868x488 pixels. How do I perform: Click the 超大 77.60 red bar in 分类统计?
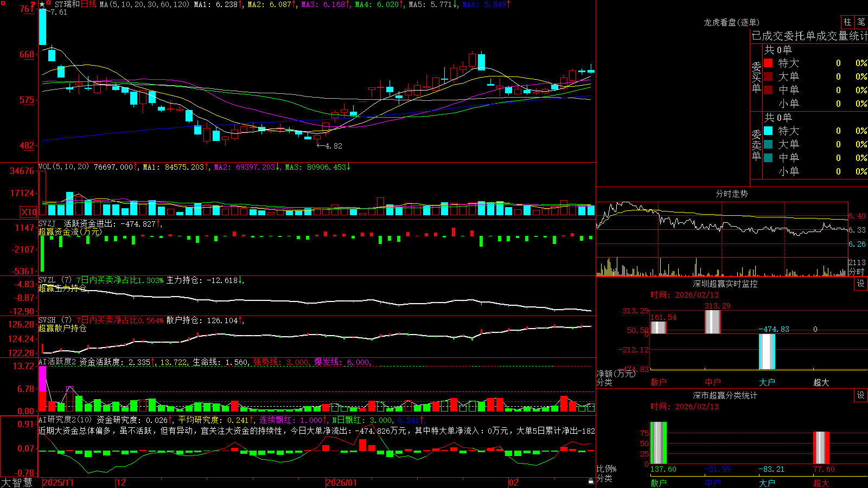pyautogui.click(x=821, y=448)
